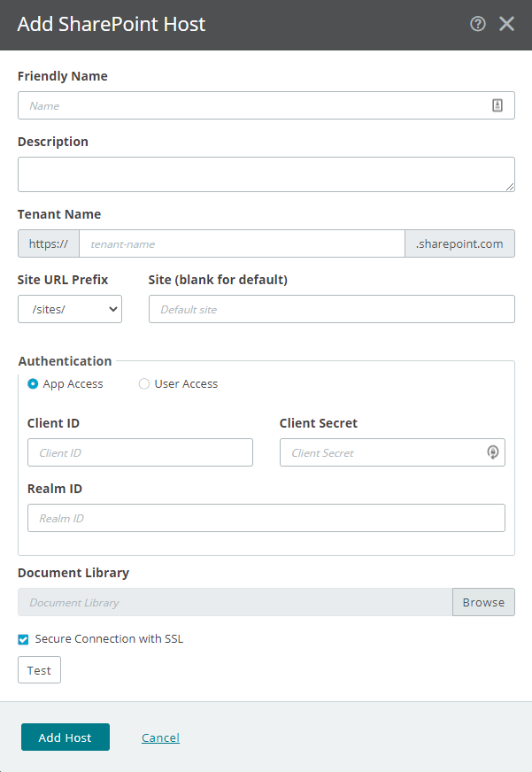Select the App Access radio button
The height and width of the screenshot is (772, 532).
[x=33, y=384]
